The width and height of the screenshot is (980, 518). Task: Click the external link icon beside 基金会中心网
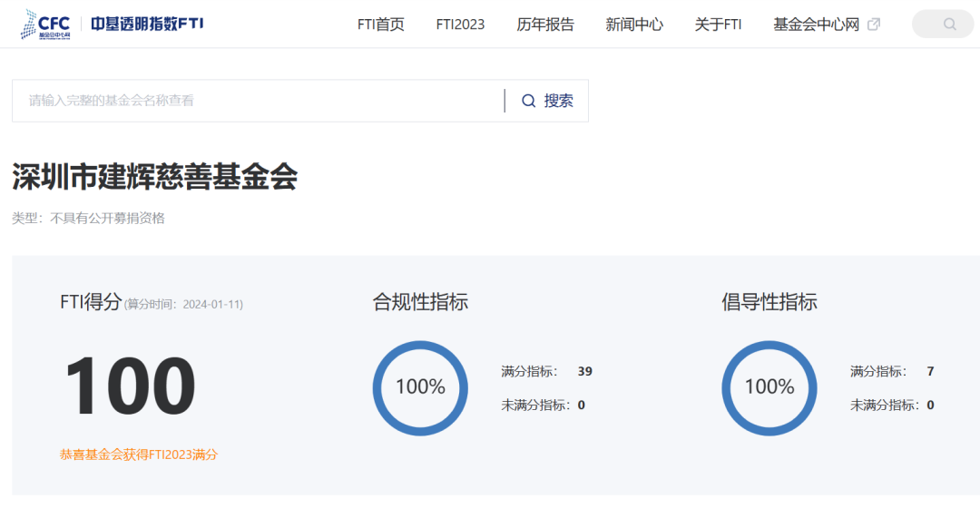[x=874, y=24]
